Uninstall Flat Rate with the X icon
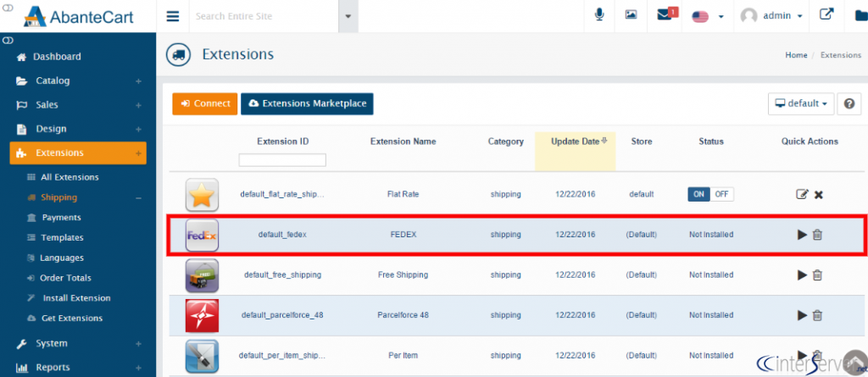This screenshot has height=377, width=868. (819, 195)
